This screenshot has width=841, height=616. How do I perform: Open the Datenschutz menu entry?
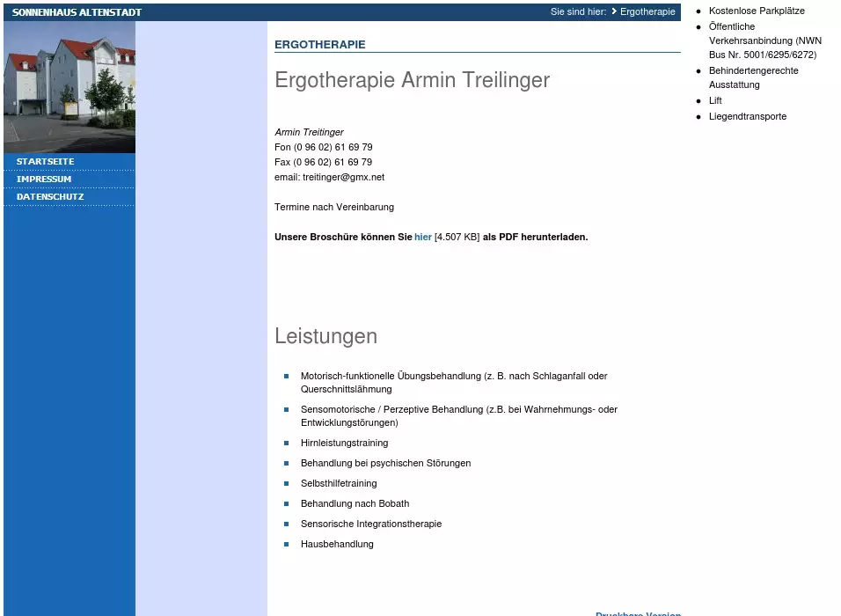pos(50,197)
